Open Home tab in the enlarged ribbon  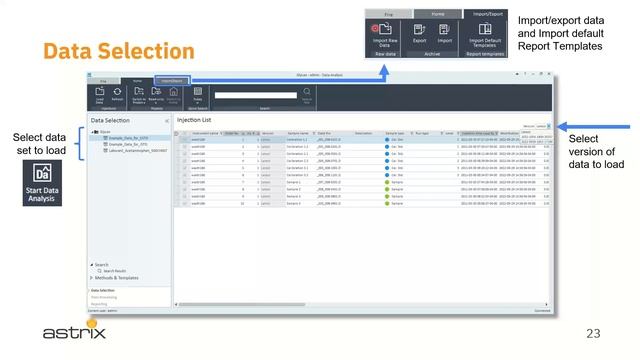tap(438, 14)
